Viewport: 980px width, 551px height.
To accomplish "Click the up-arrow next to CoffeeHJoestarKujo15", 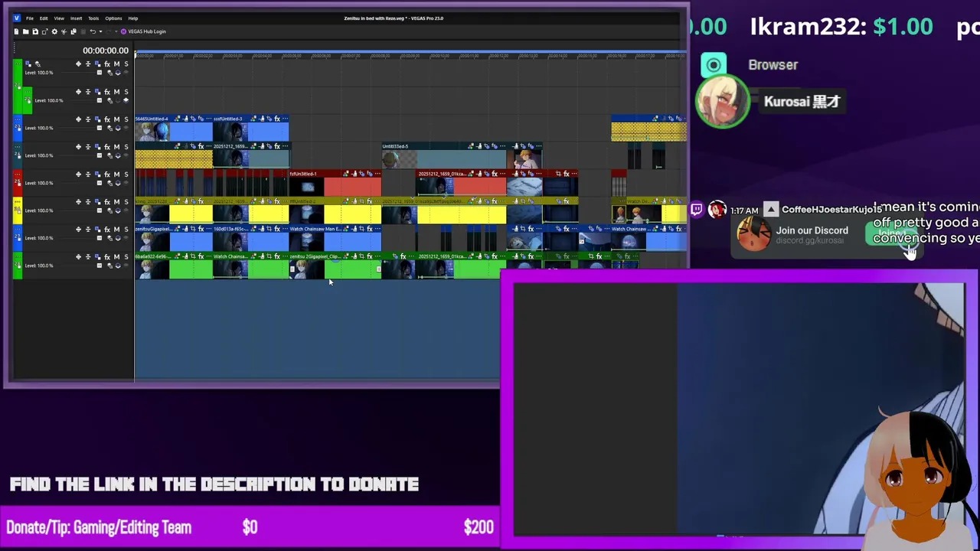I will pyautogui.click(x=771, y=210).
